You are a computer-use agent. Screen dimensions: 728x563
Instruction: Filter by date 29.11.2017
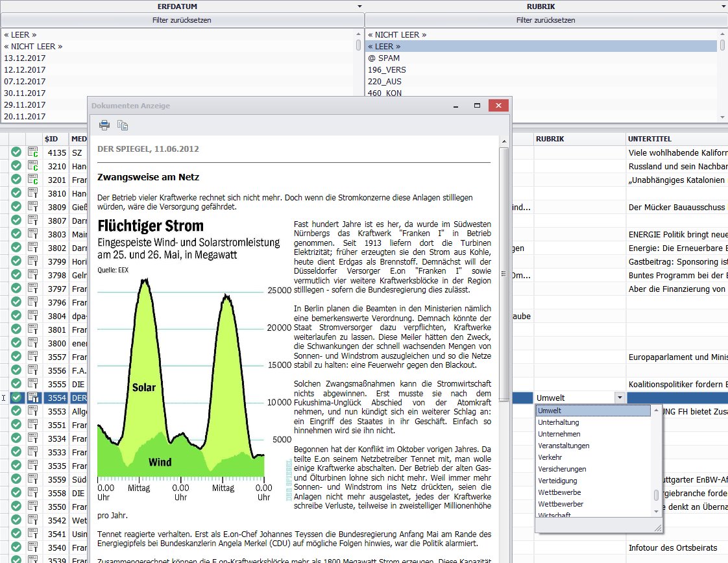(178, 104)
